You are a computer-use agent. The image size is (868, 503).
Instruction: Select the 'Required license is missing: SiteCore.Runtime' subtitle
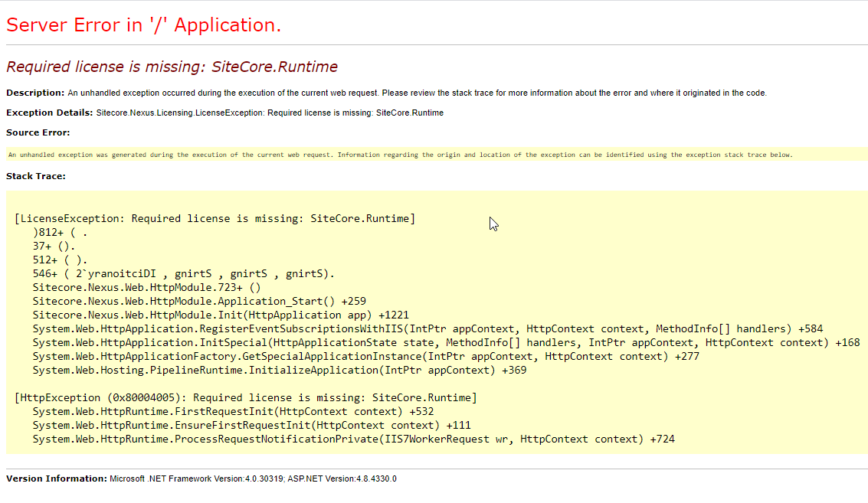click(x=170, y=67)
